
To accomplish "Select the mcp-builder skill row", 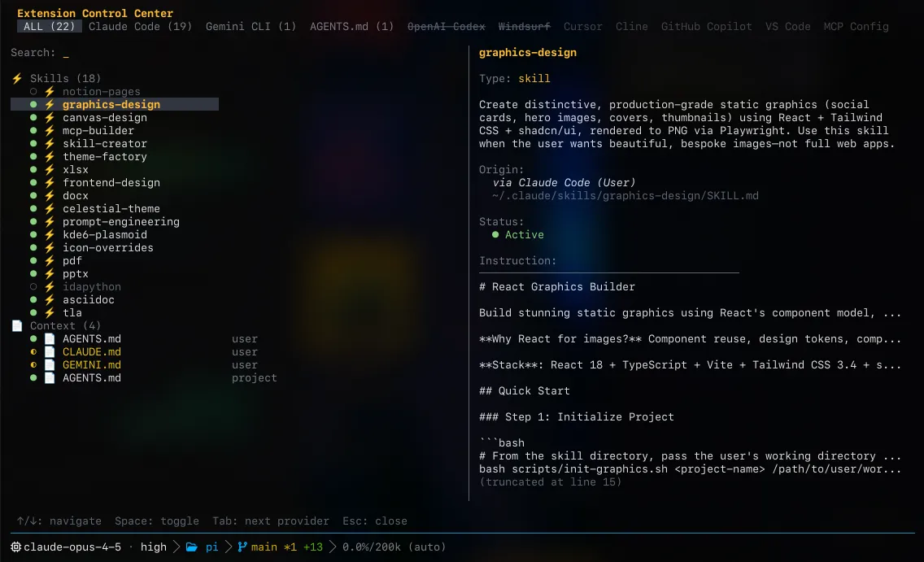I will (98, 130).
